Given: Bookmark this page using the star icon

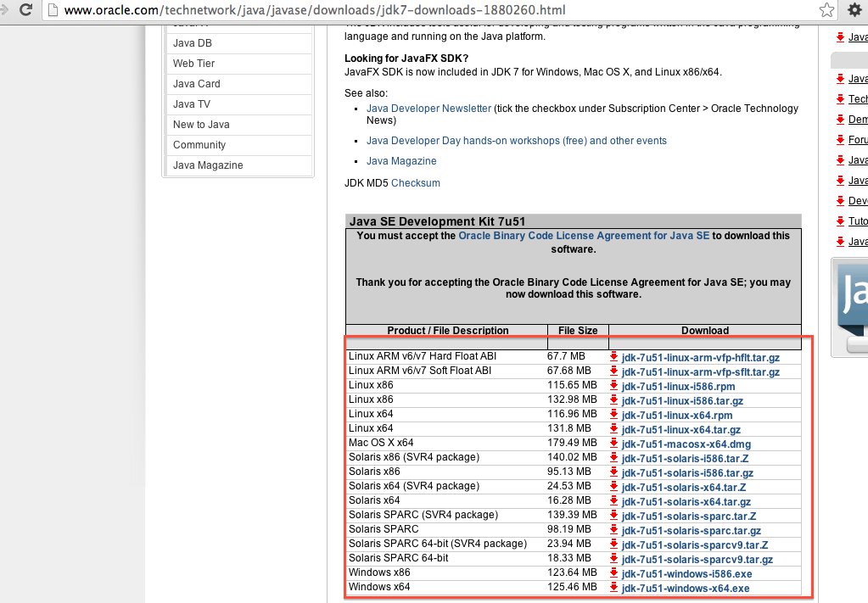Looking at the screenshot, I should pos(826,9).
